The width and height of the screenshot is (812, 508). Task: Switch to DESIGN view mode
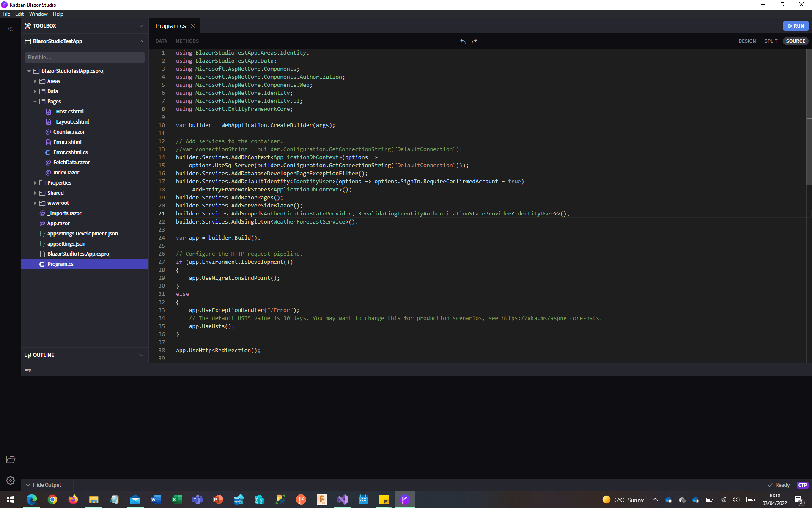(747, 41)
